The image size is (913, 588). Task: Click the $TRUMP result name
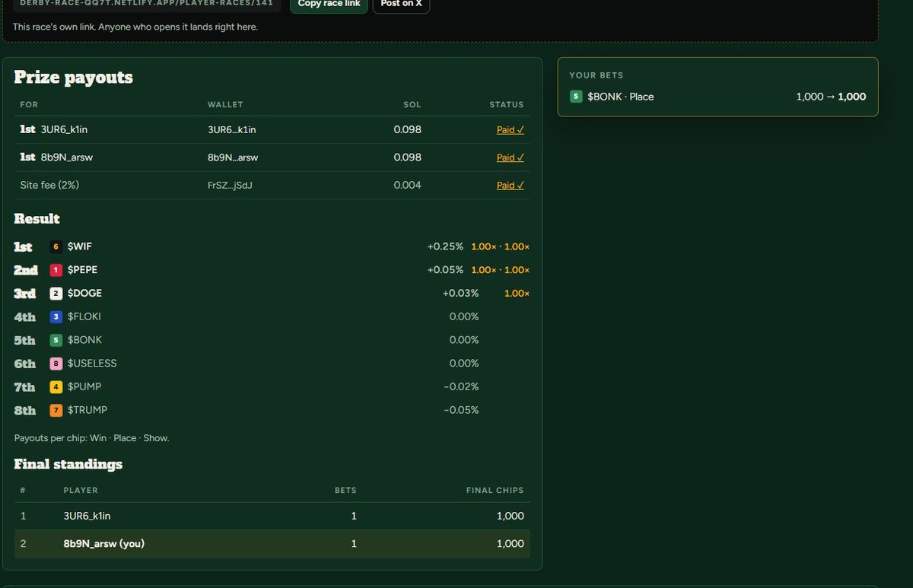coord(87,410)
